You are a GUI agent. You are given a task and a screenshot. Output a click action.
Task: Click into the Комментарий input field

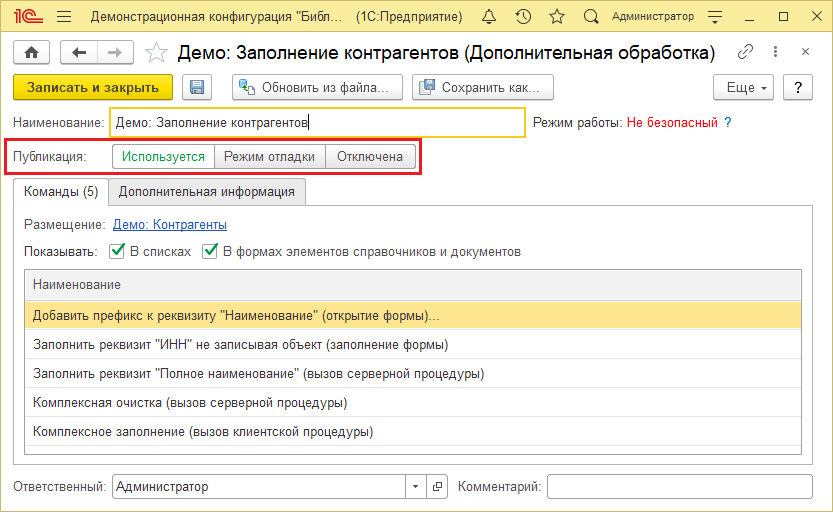point(679,487)
